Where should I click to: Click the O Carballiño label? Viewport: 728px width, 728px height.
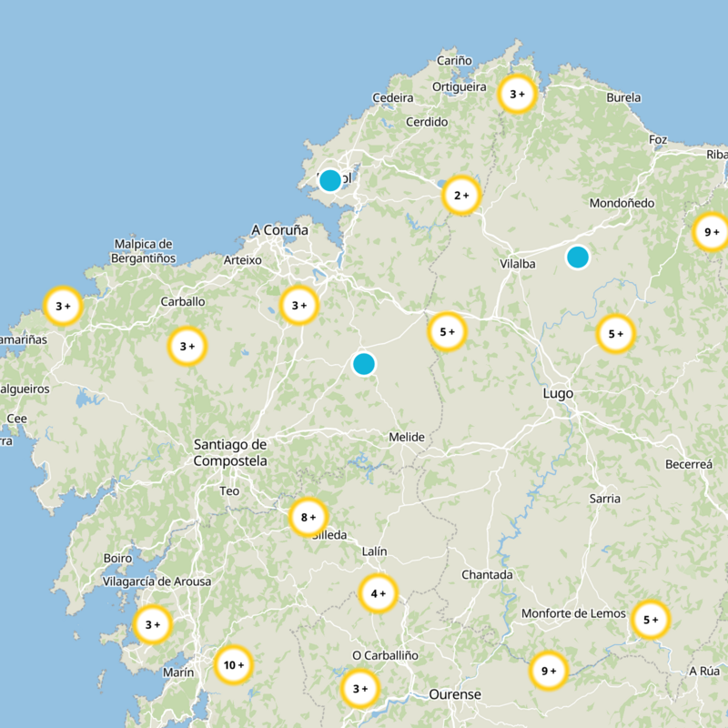385,655
